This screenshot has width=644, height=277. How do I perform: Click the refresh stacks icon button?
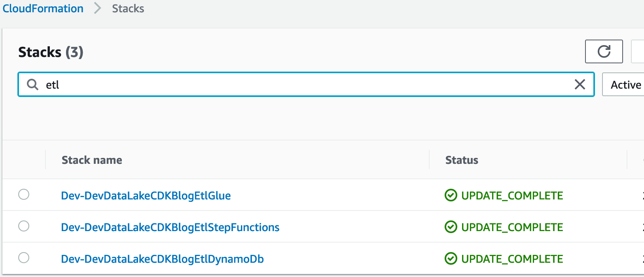604,51
